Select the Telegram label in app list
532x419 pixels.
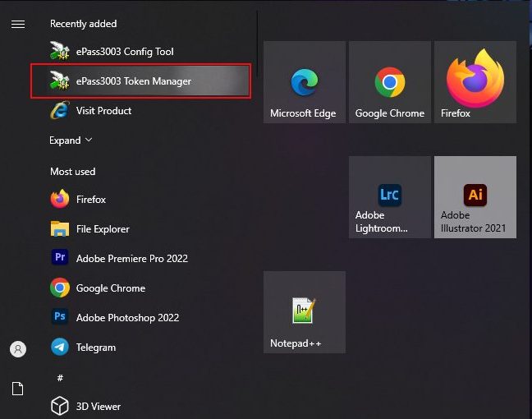[96, 348]
